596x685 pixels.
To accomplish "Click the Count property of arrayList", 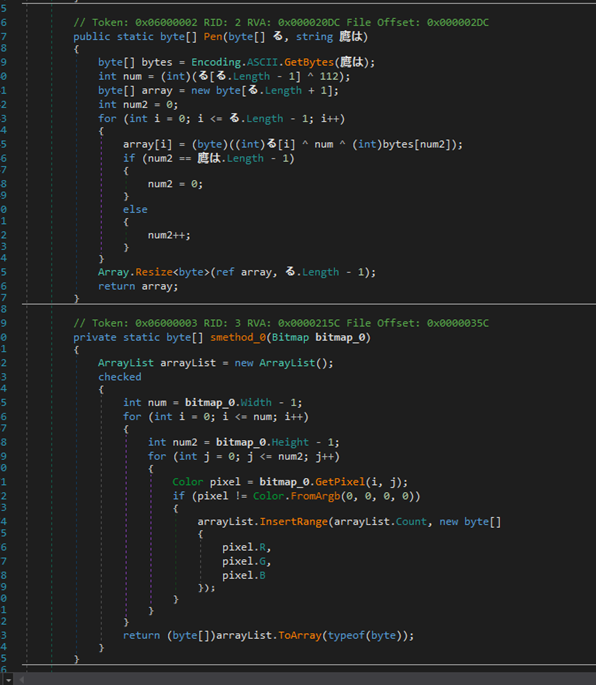I will click(x=411, y=522).
